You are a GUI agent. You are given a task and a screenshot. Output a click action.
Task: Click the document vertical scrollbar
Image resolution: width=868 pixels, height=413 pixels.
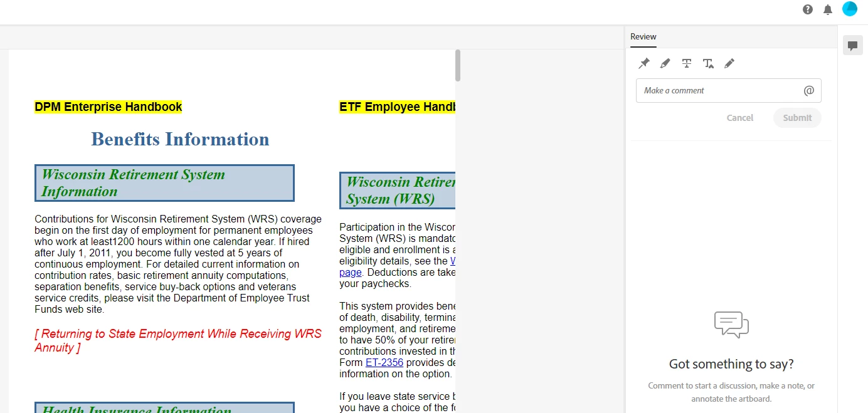coord(458,66)
